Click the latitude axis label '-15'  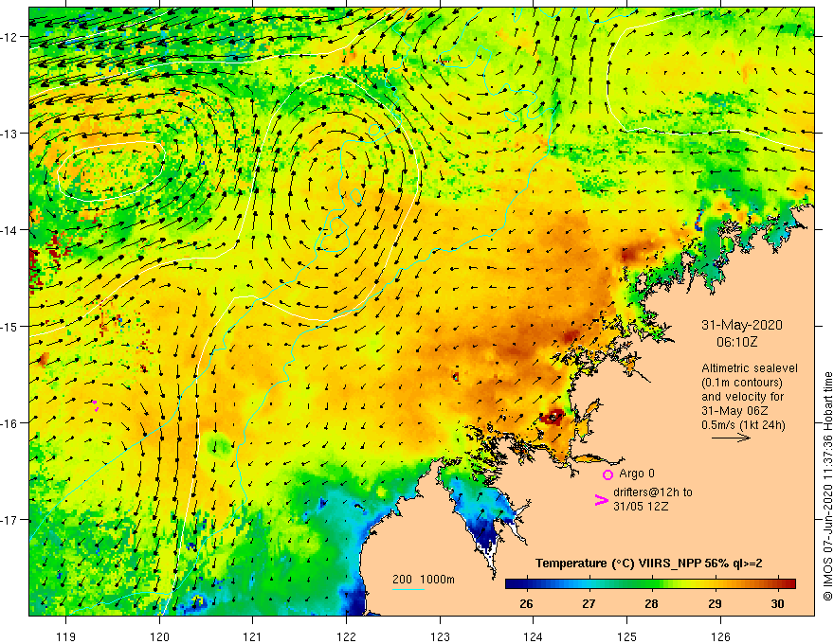(9, 326)
